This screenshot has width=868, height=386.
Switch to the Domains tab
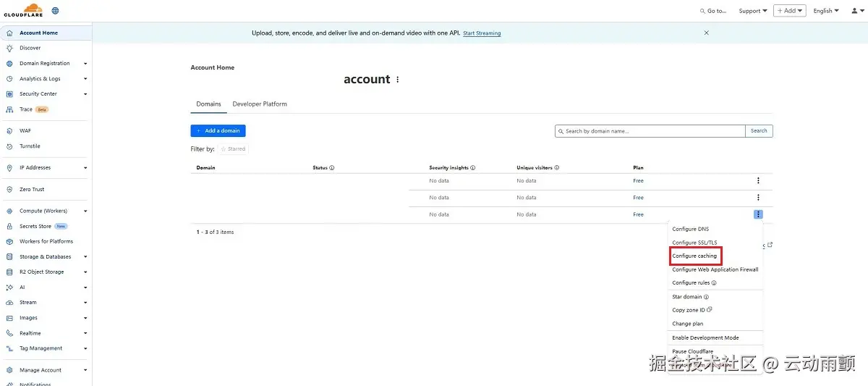pyautogui.click(x=209, y=104)
